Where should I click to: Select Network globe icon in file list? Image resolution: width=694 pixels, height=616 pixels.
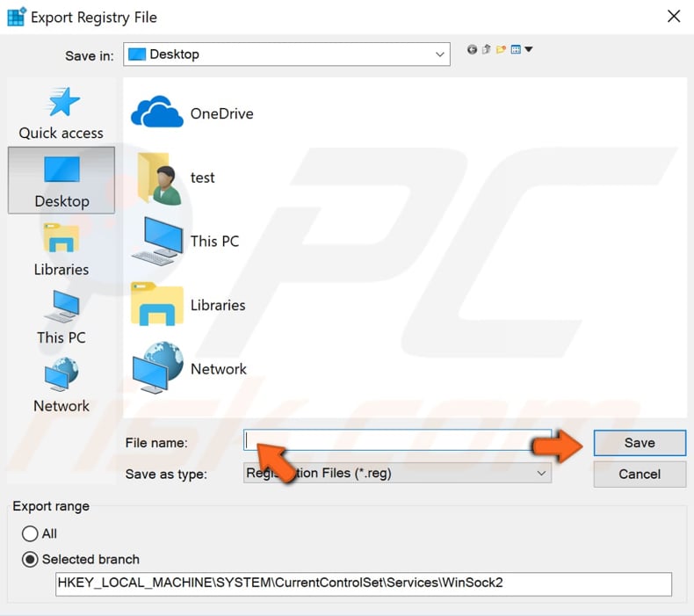[157, 367]
